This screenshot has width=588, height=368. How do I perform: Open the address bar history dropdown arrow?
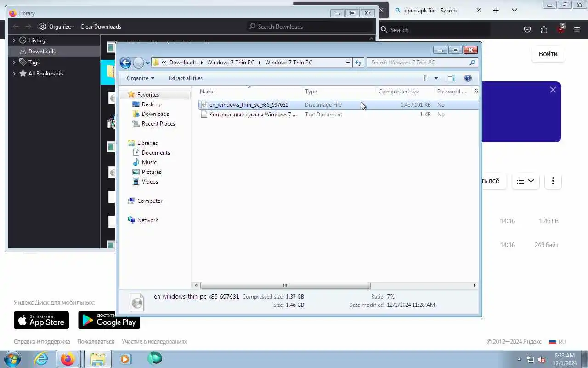point(348,63)
